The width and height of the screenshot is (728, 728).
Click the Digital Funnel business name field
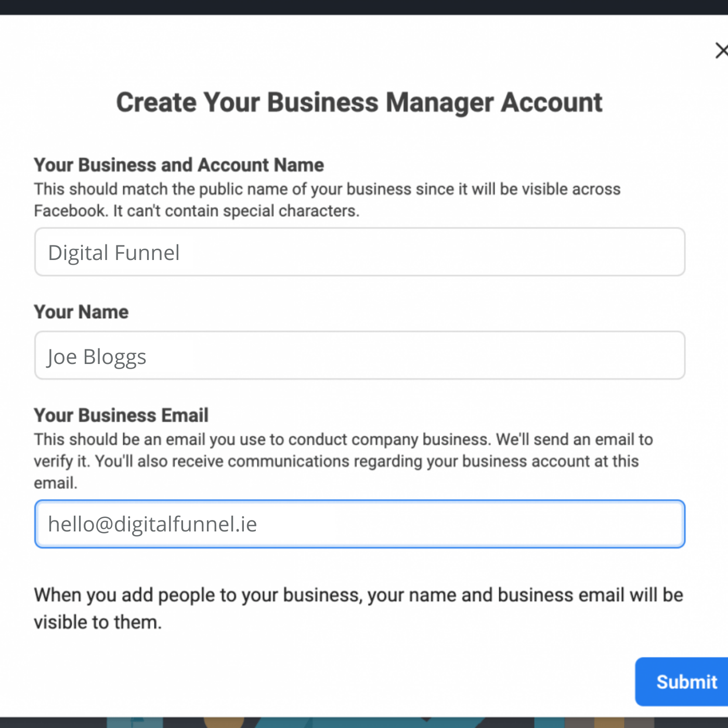360,252
